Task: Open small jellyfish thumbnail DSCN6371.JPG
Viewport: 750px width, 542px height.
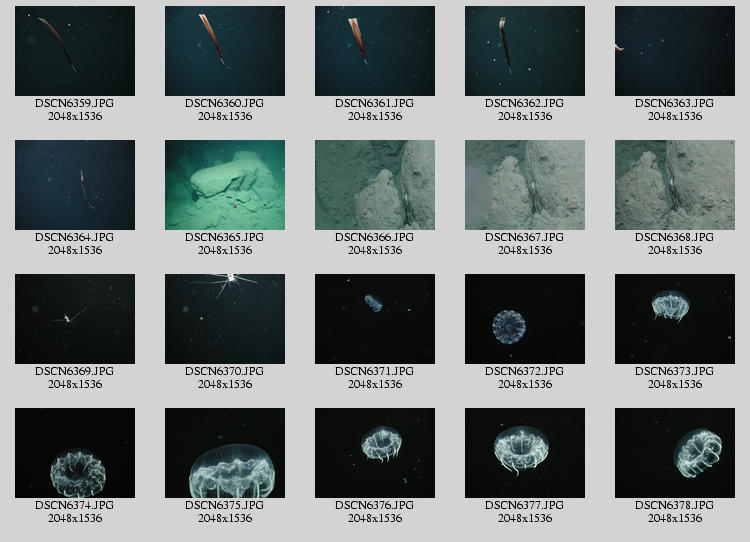Action: 374,319
